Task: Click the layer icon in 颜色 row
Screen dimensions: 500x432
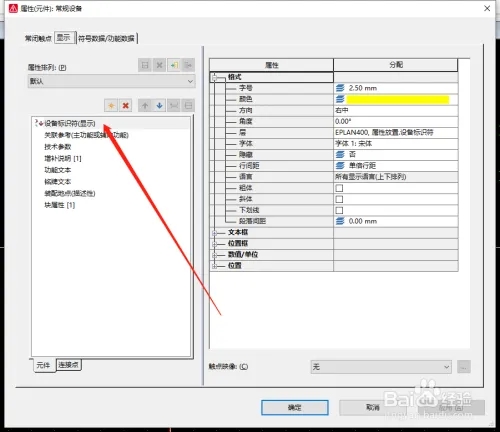Action: 340,99
